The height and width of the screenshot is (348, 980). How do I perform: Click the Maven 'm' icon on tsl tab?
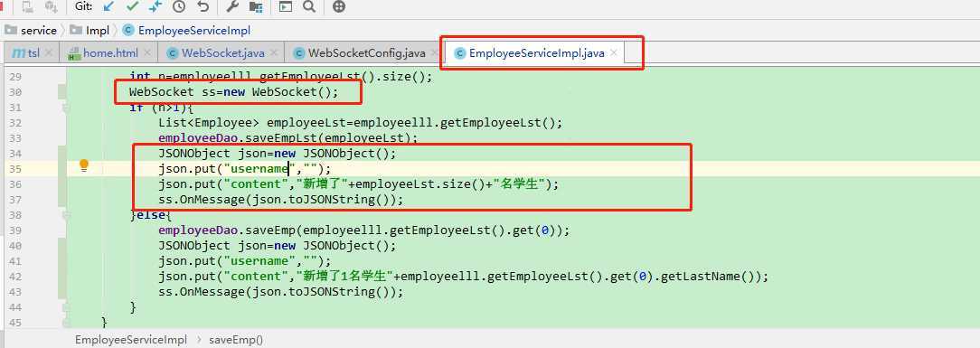click(19, 53)
